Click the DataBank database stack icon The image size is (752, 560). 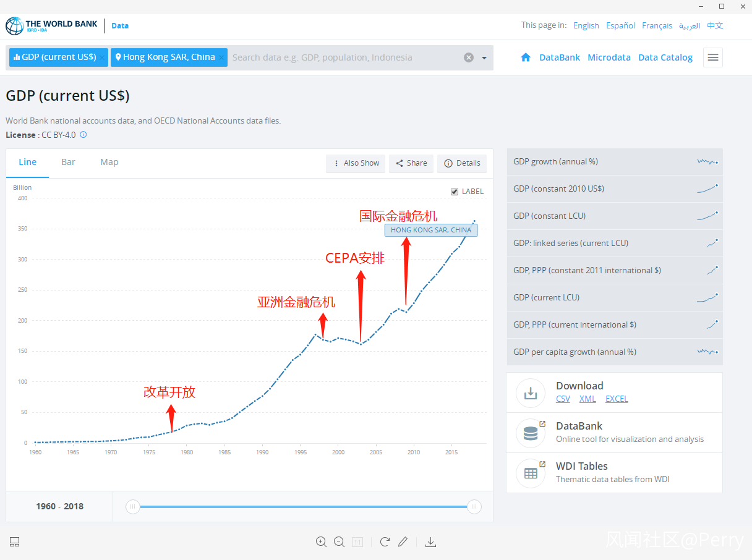531,433
